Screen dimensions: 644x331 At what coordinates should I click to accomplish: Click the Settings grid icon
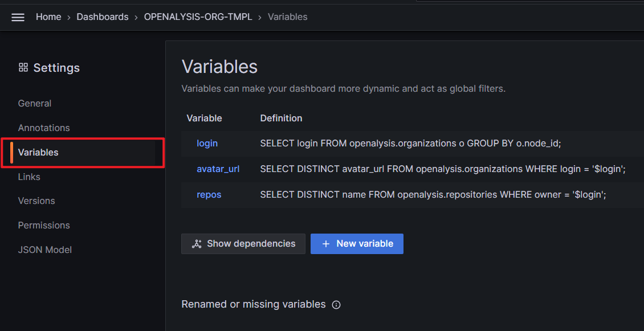23,67
